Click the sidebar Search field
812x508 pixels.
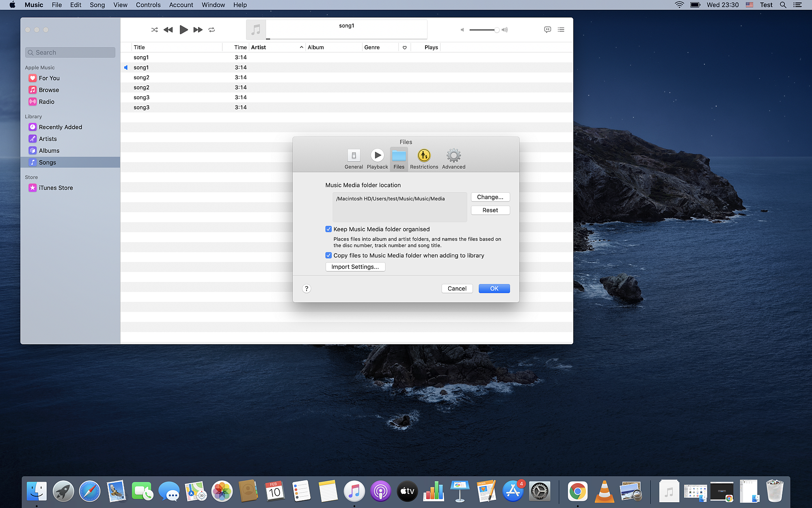(x=70, y=52)
